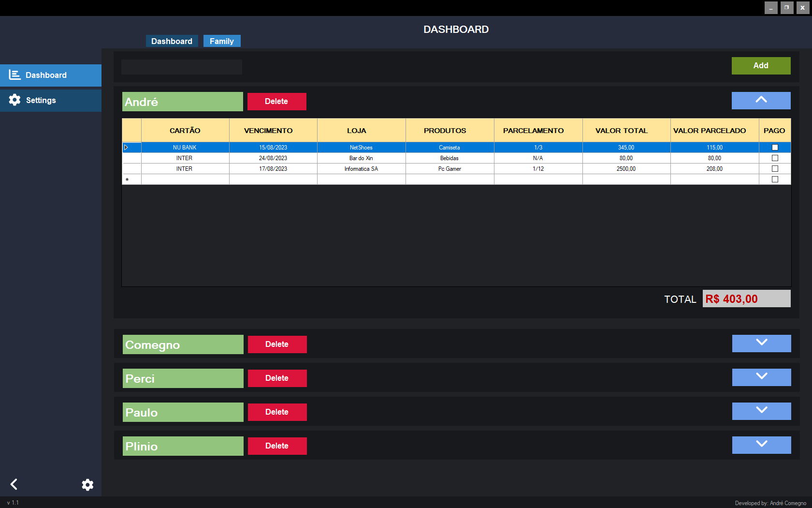Image resolution: width=812 pixels, height=508 pixels.
Task: Click the CARTÃO column header
Action: [185, 131]
